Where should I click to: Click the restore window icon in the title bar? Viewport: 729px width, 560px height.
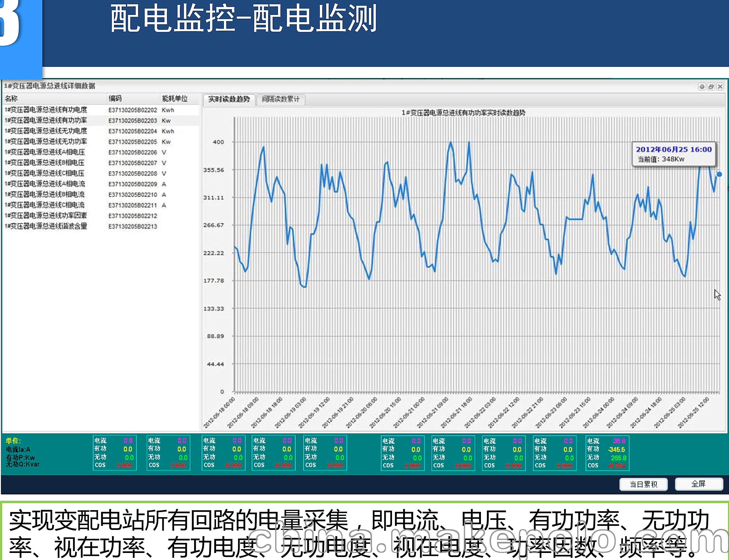[711, 87]
